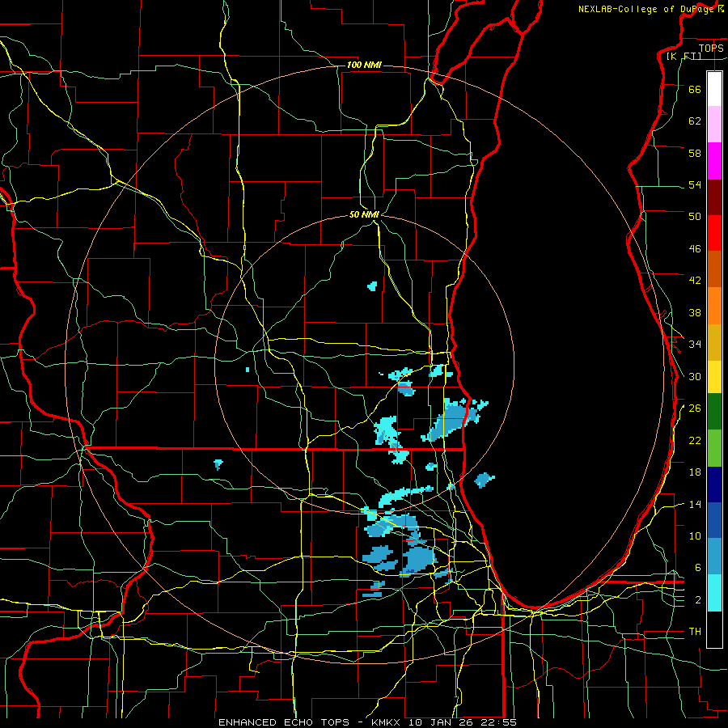Click the "46" legend value

[x=695, y=249]
